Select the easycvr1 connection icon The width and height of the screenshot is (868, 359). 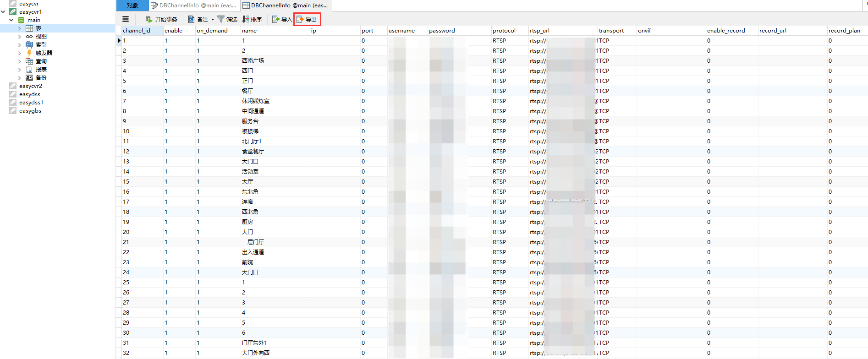(x=13, y=12)
